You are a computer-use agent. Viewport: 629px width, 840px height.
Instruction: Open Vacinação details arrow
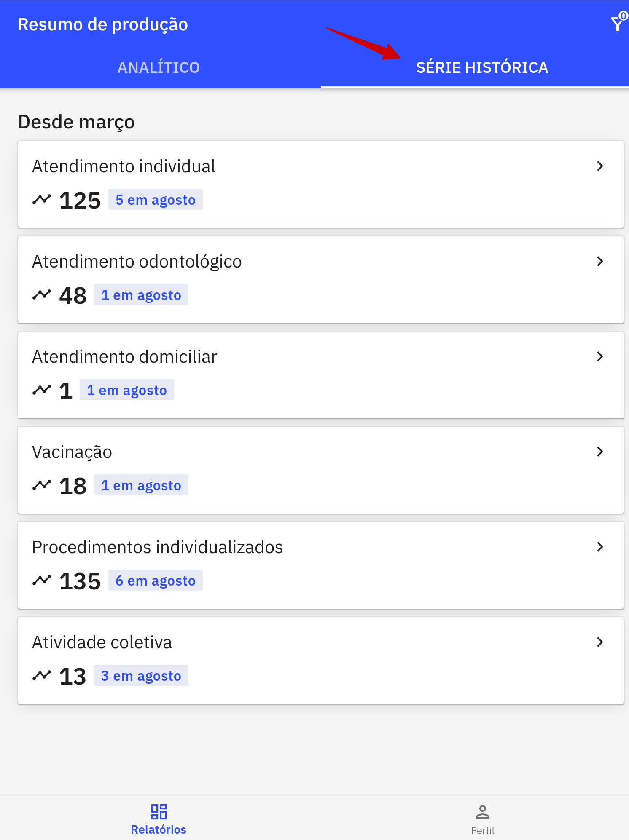click(600, 452)
